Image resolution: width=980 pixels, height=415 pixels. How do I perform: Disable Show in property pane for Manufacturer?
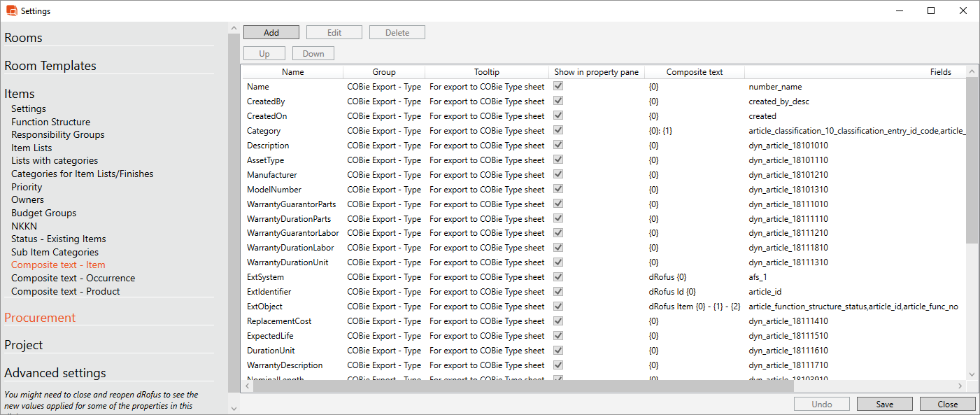click(557, 174)
